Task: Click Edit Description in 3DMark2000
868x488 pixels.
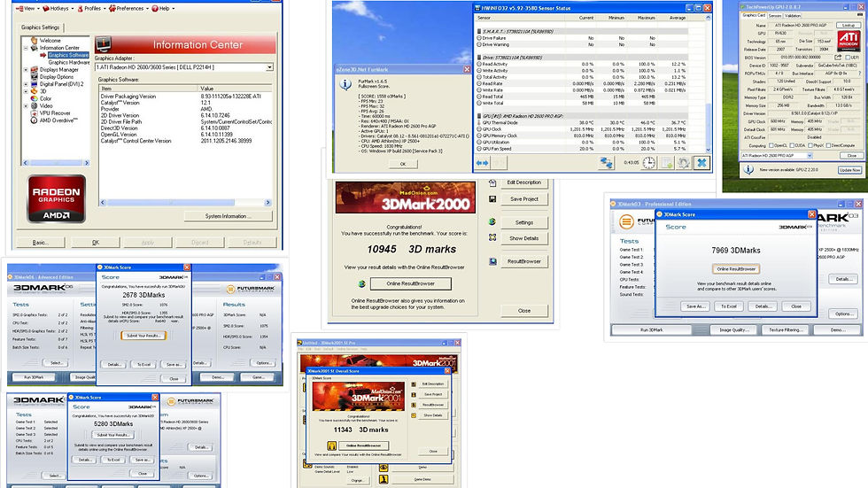Action: click(x=523, y=182)
